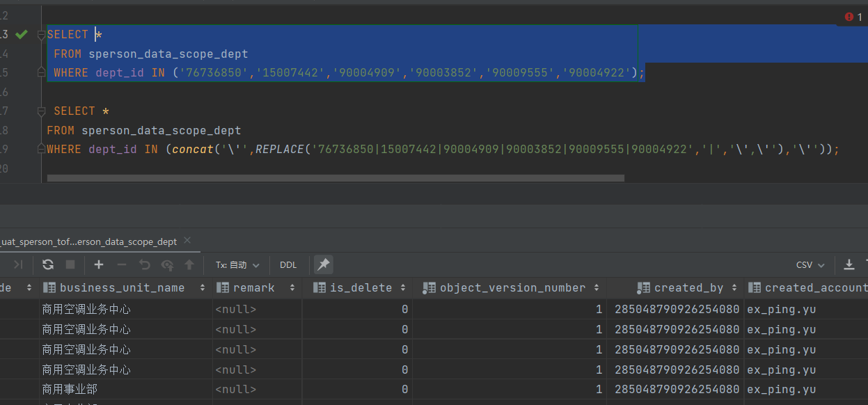868x405 pixels.
Task: Select first row 商用空调业务中心 cell
Action: click(x=126, y=309)
